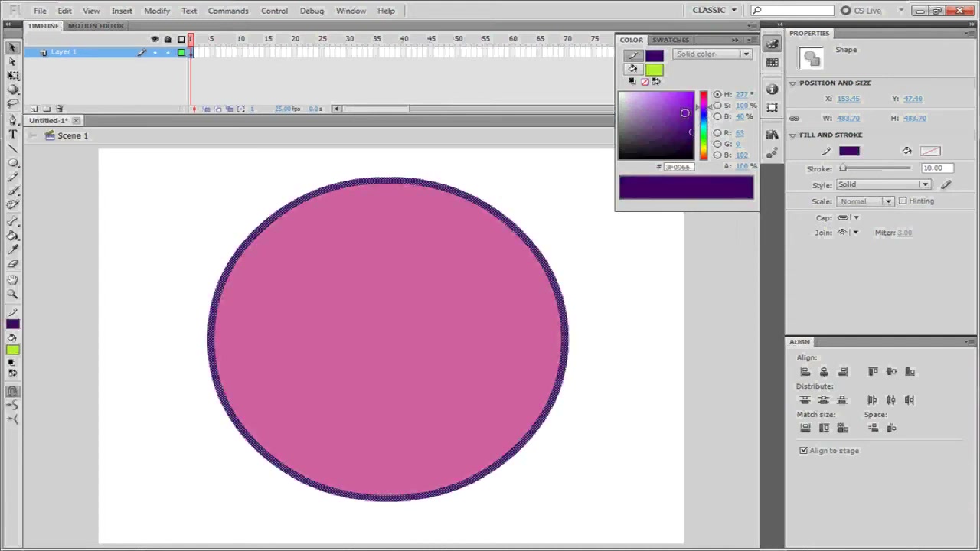
Task: Click the no-color icon in Color panel
Action: tap(645, 81)
